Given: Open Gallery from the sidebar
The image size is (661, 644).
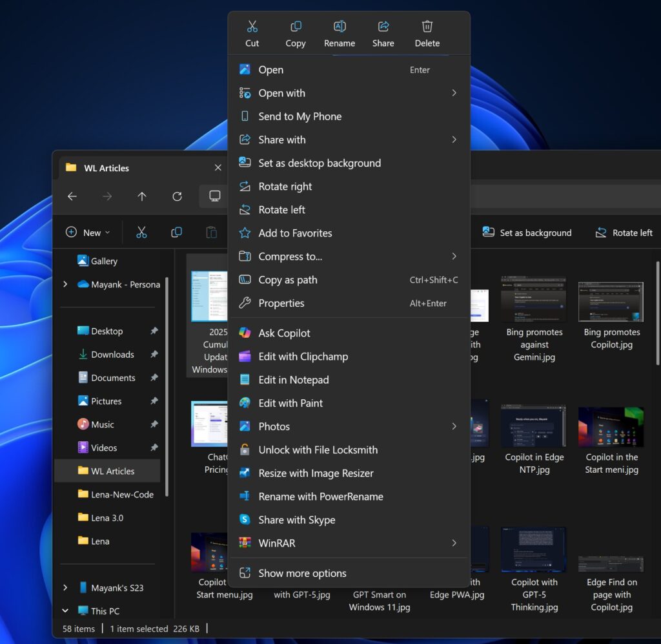Looking at the screenshot, I should pos(103,261).
